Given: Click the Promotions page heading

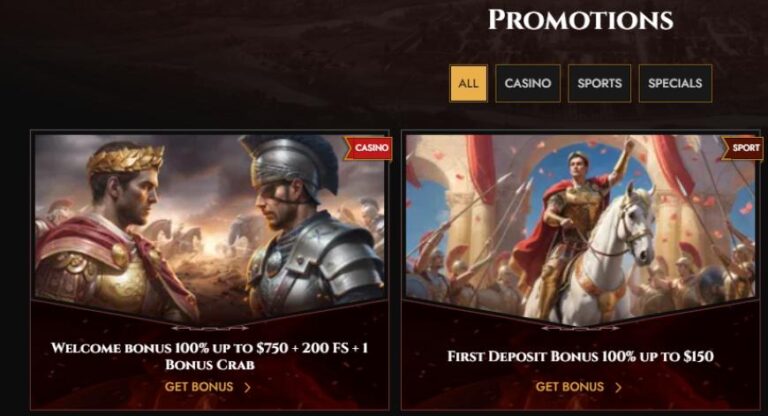Looking at the screenshot, I should tap(580, 20).
